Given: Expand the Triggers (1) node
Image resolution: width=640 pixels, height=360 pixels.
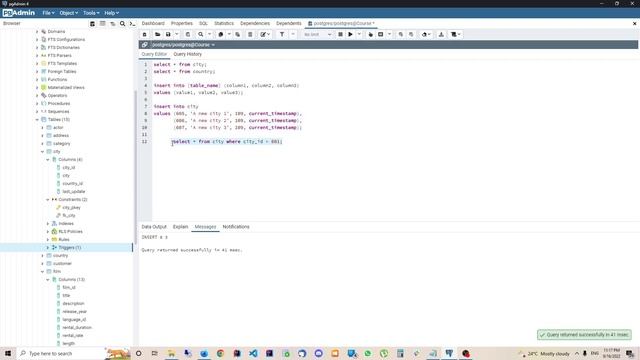Looking at the screenshot, I should (x=48, y=248).
